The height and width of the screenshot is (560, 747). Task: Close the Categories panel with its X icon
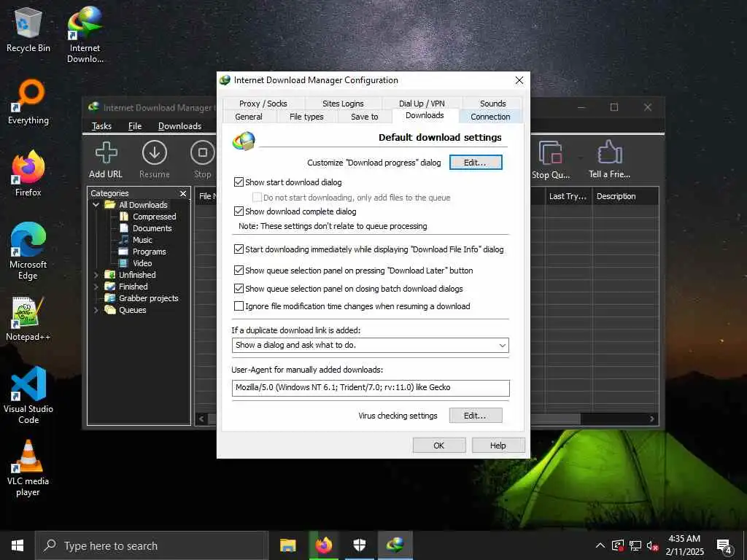click(x=183, y=193)
